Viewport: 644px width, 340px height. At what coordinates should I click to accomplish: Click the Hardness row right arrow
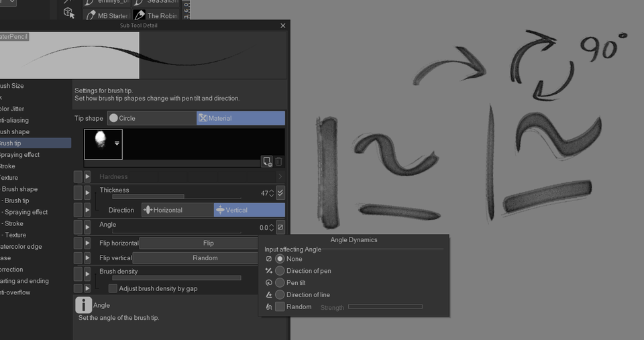[280, 176]
